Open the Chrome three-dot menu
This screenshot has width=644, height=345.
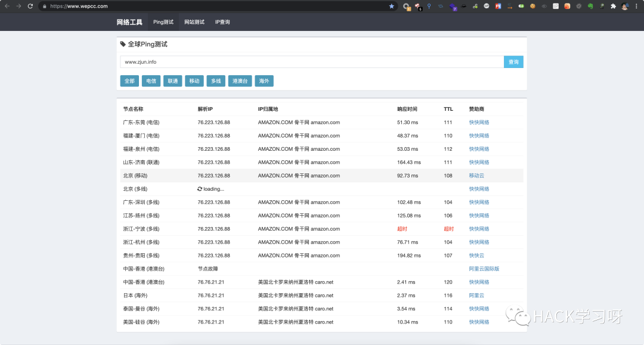click(x=636, y=6)
